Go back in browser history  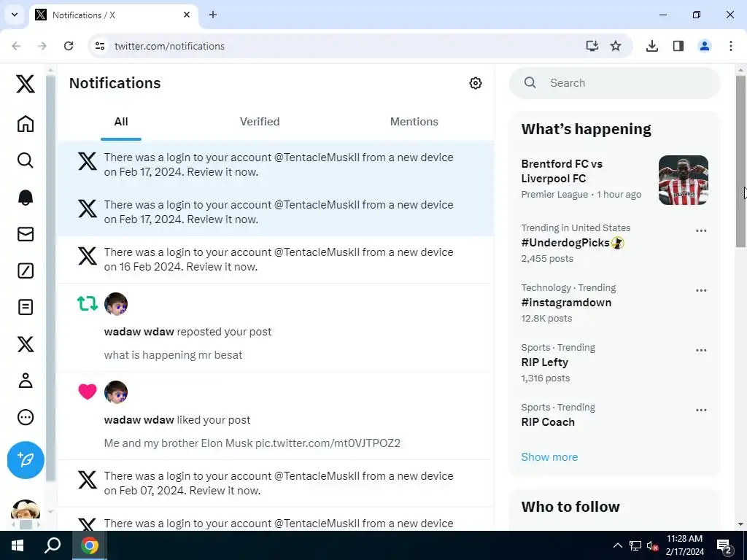pos(16,46)
